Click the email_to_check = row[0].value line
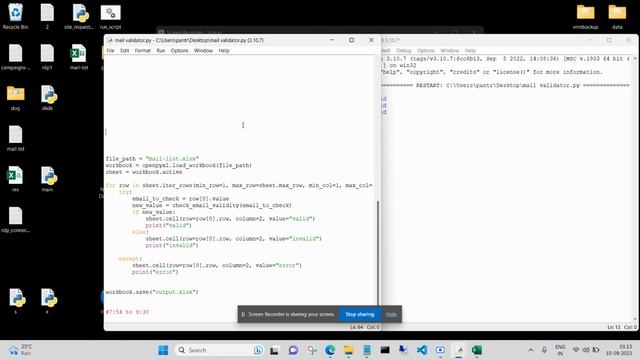Viewport: 640px width, 360px height. point(180,198)
